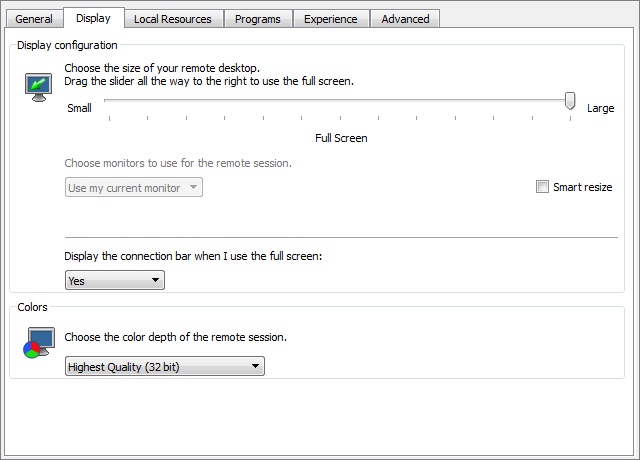Click the middle of the size slider
The width and height of the screenshot is (640, 460).
pos(338,100)
